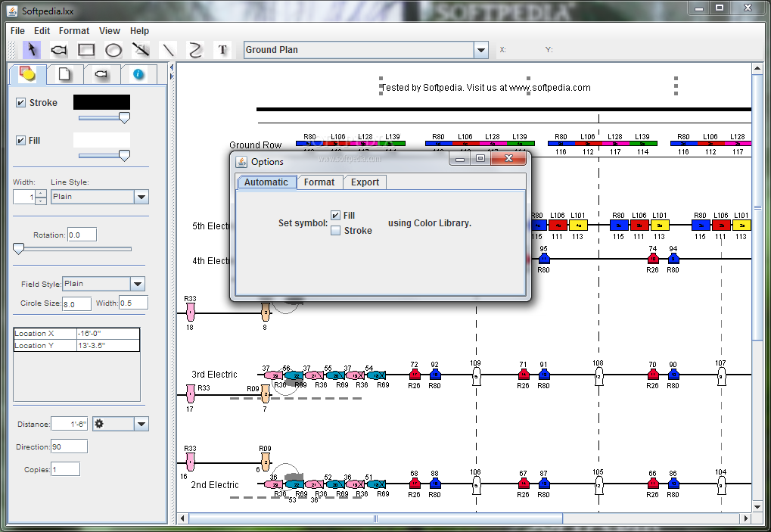The image size is (771, 532).
Task: Select the arrow pointer tool
Action: tap(32, 50)
